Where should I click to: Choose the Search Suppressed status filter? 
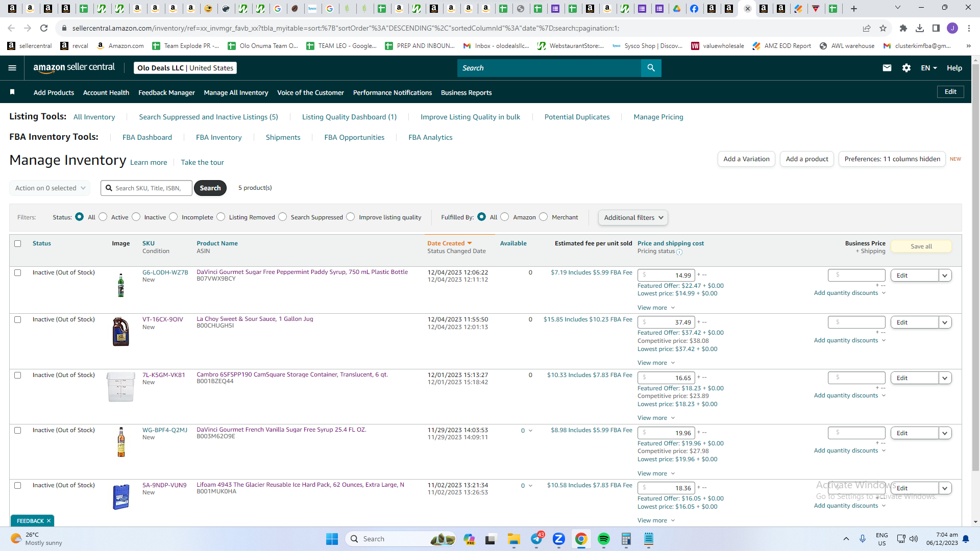[x=283, y=217]
